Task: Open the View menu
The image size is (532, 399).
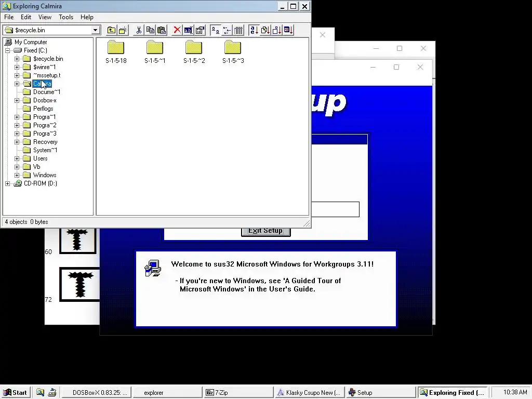Action: click(x=45, y=17)
